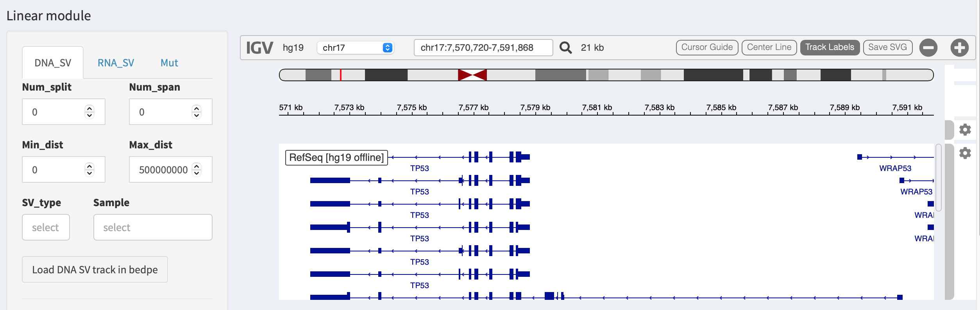Switch to the RNA_SV tab

point(116,63)
